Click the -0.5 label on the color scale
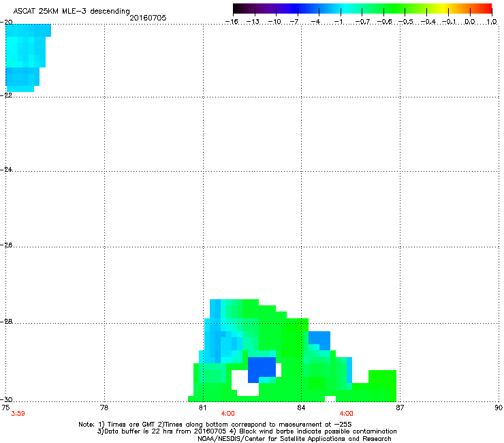Screen dimensions: 504x443 click(x=406, y=22)
